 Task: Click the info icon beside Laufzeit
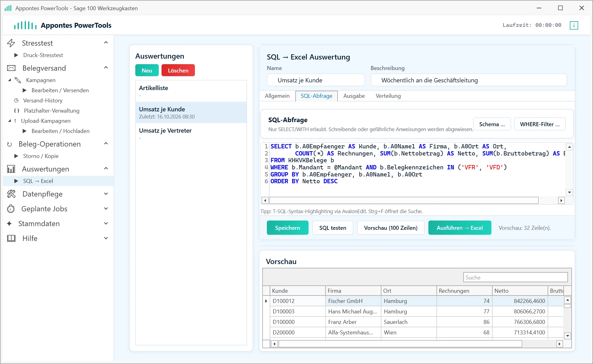tap(574, 25)
